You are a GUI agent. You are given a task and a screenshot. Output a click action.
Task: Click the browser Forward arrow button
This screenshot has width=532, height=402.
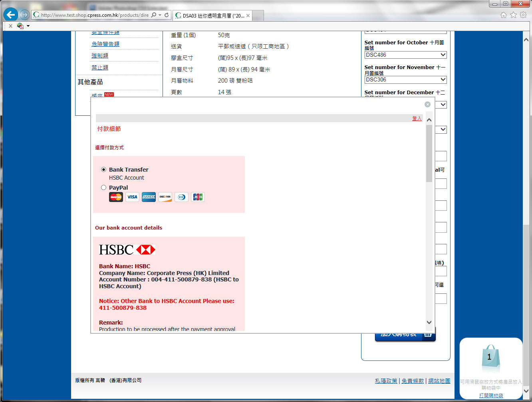[25, 15]
